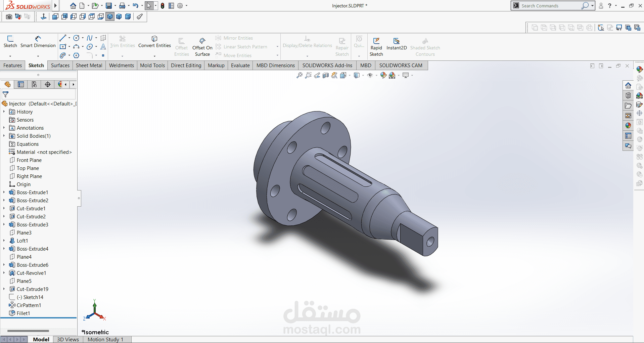Image resolution: width=644 pixels, height=343 pixels.
Task: Open the Help question mark menu
Action: [610, 6]
